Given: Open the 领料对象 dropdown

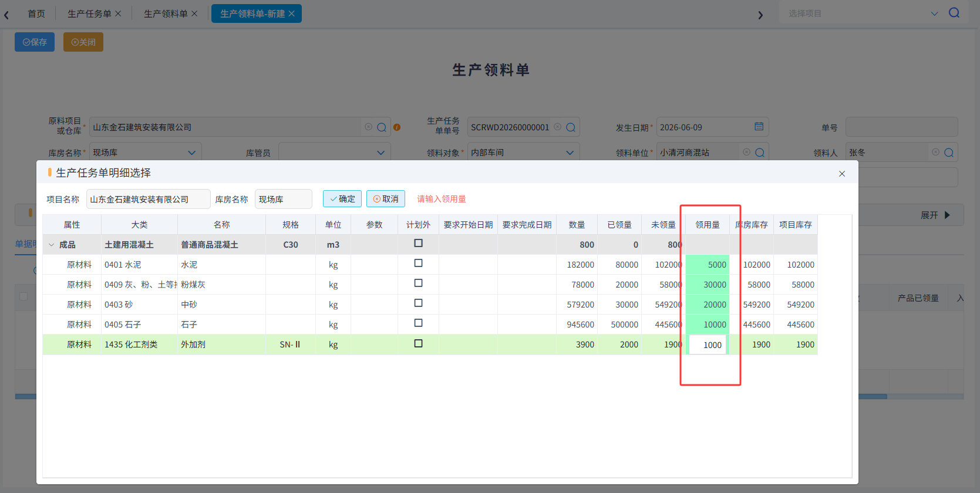Looking at the screenshot, I should click(x=570, y=153).
